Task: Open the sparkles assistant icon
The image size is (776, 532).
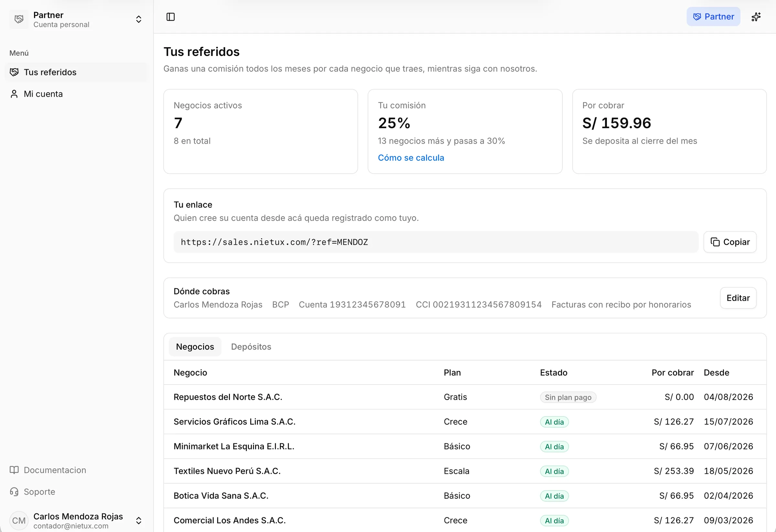Action: click(756, 17)
